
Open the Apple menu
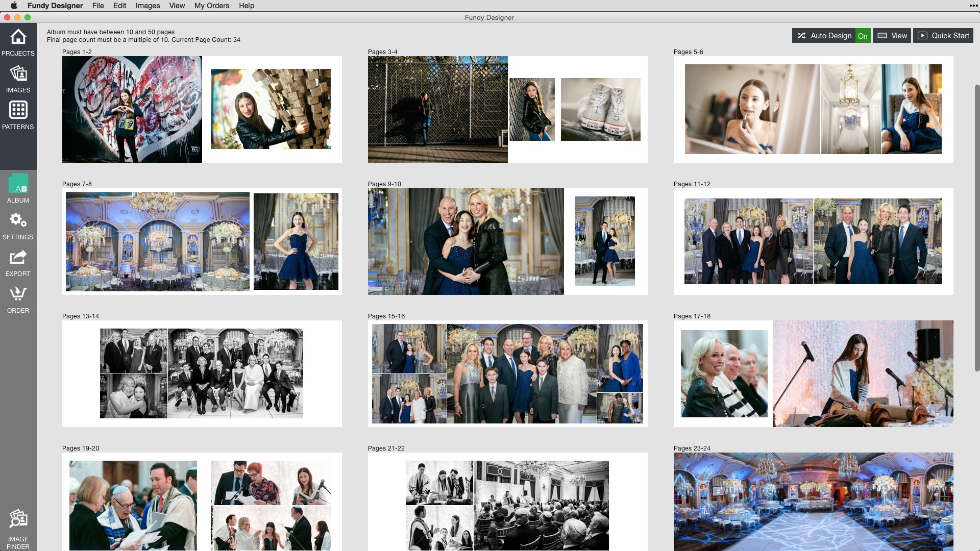(14, 6)
